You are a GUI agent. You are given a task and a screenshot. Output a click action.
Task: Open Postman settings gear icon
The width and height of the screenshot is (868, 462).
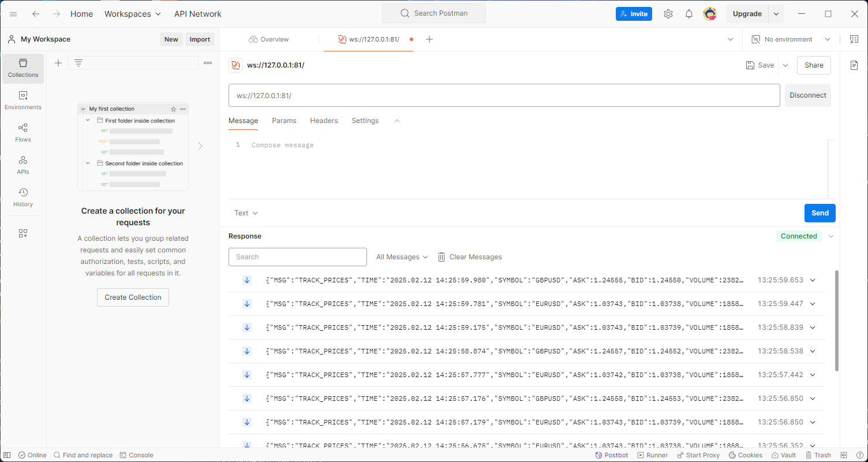668,14
